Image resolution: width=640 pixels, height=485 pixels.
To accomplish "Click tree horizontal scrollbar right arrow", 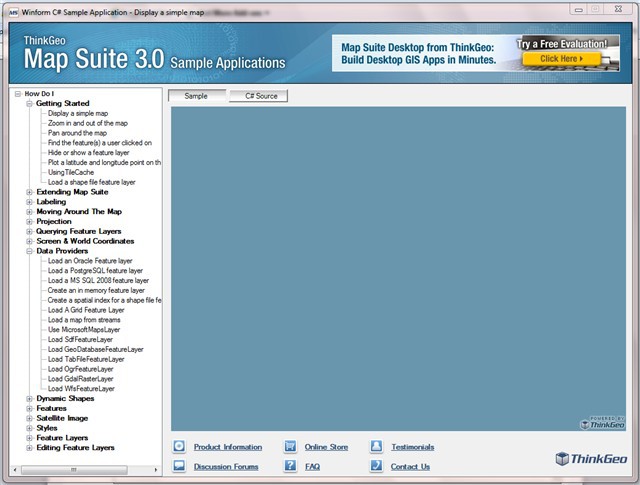I will (156, 470).
